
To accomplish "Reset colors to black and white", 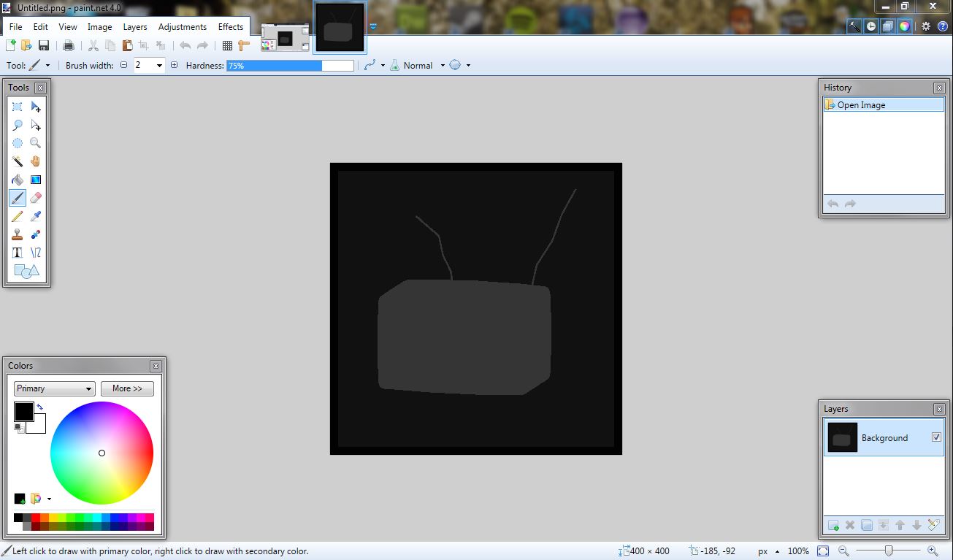I will (x=18, y=428).
